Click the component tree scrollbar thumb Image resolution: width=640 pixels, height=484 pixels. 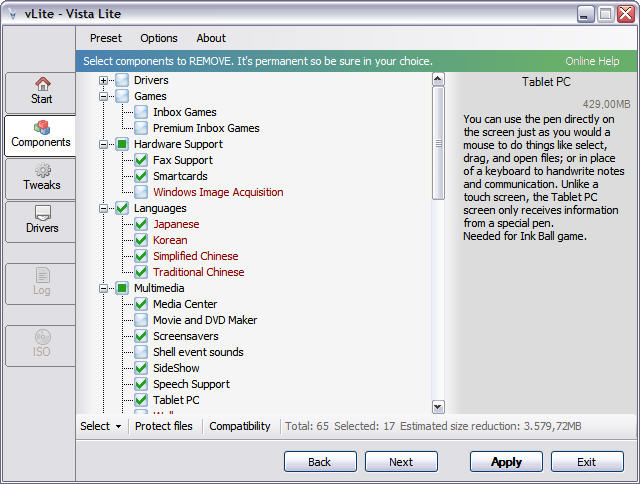pyautogui.click(x=438, y=143)
